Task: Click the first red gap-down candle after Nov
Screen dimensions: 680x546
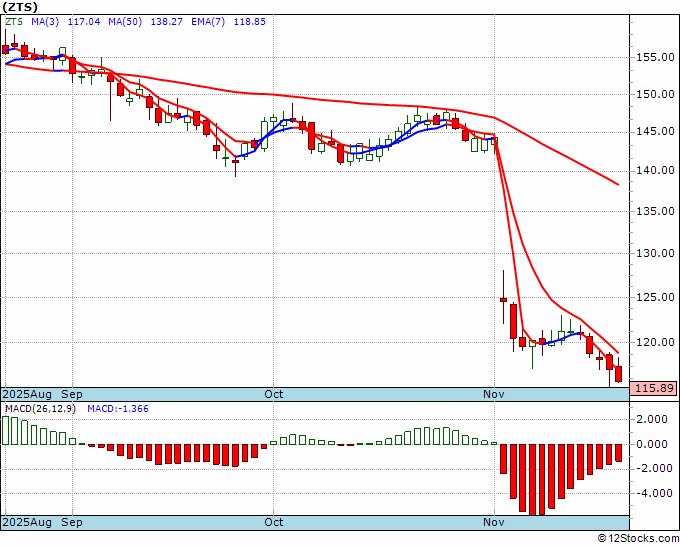Action: [x=503, y=299]
